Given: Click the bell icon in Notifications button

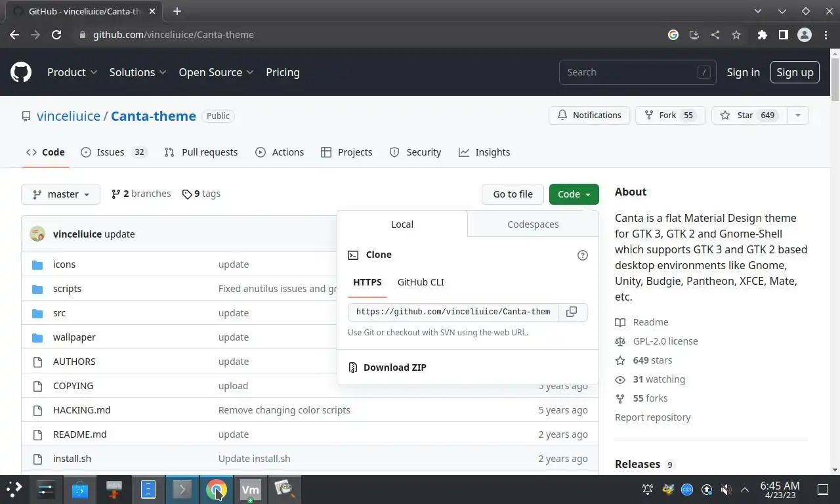Looking at the screenshot, I should pos(562,115).
